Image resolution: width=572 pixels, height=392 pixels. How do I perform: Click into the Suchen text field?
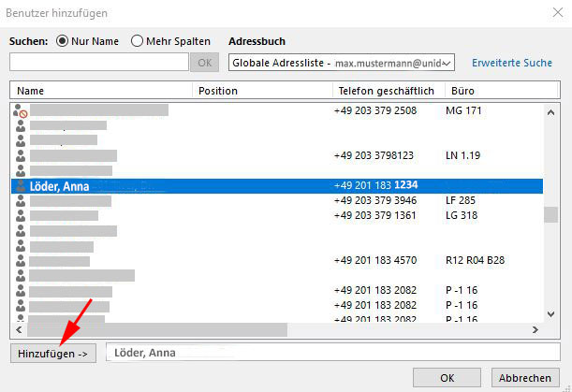[x=98, y=63]
